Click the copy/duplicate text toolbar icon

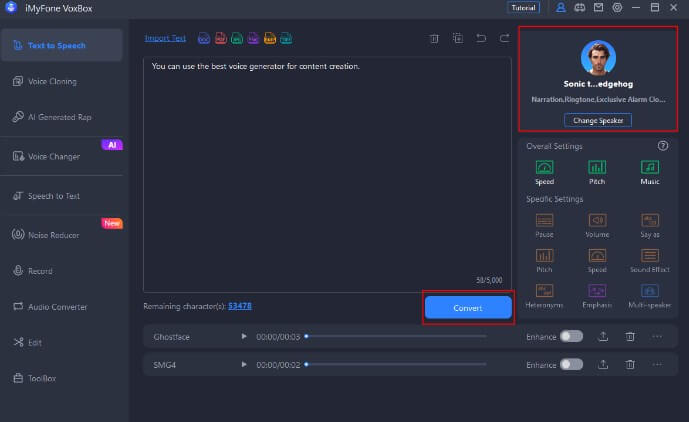tap(458, 39)
